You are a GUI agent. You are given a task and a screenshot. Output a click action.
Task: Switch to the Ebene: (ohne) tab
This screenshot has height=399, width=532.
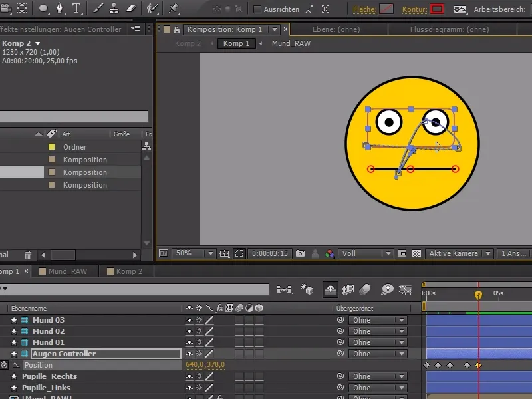coord(336,29)
